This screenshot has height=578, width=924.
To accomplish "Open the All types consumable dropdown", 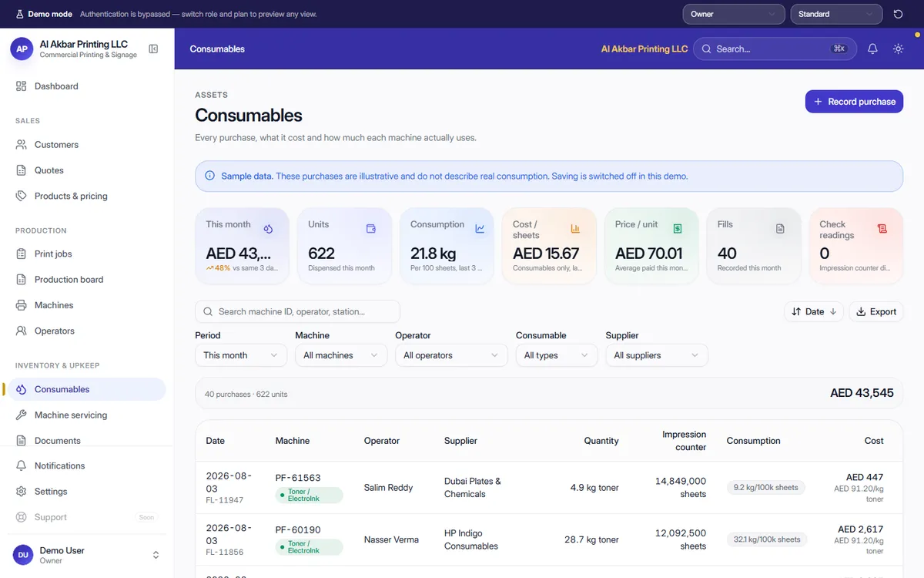I will (x=557, y=355).
